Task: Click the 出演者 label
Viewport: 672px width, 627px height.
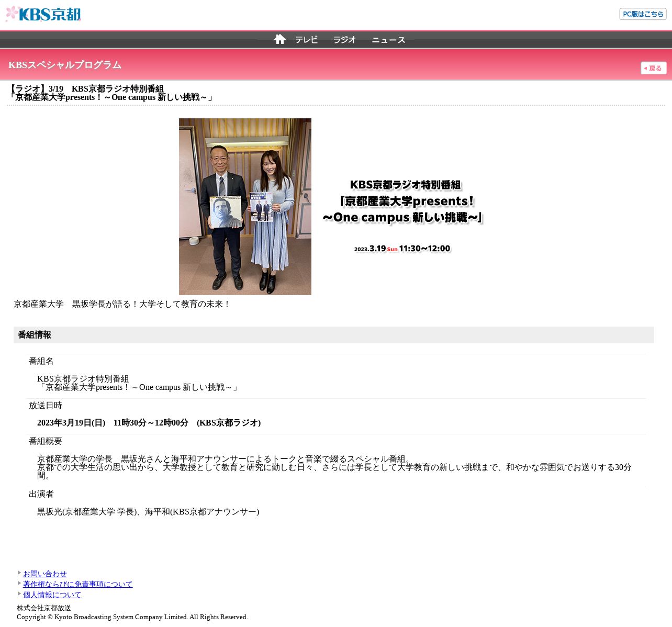Action: click(41, 494)
